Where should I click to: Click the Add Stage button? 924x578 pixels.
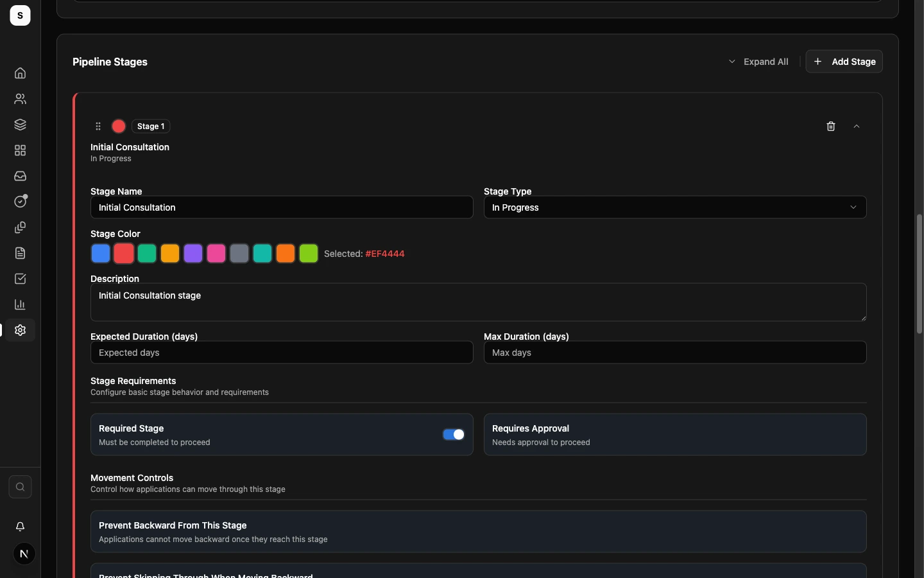pyautogui.click(x=844, y=62)
